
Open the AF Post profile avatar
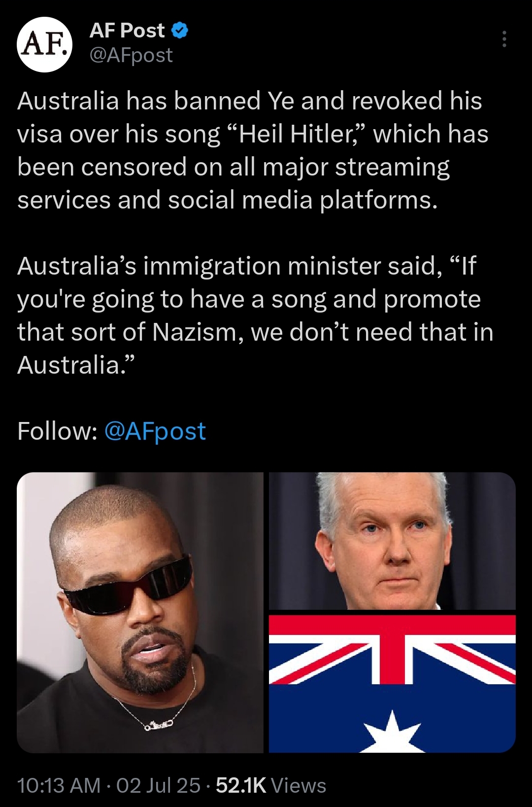click(45, 45)
